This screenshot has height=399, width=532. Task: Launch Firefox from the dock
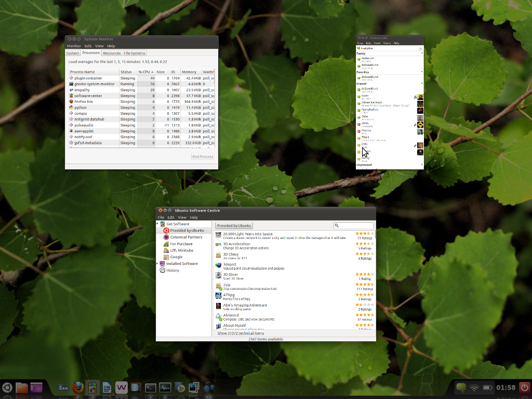click(x=78, y=388)
